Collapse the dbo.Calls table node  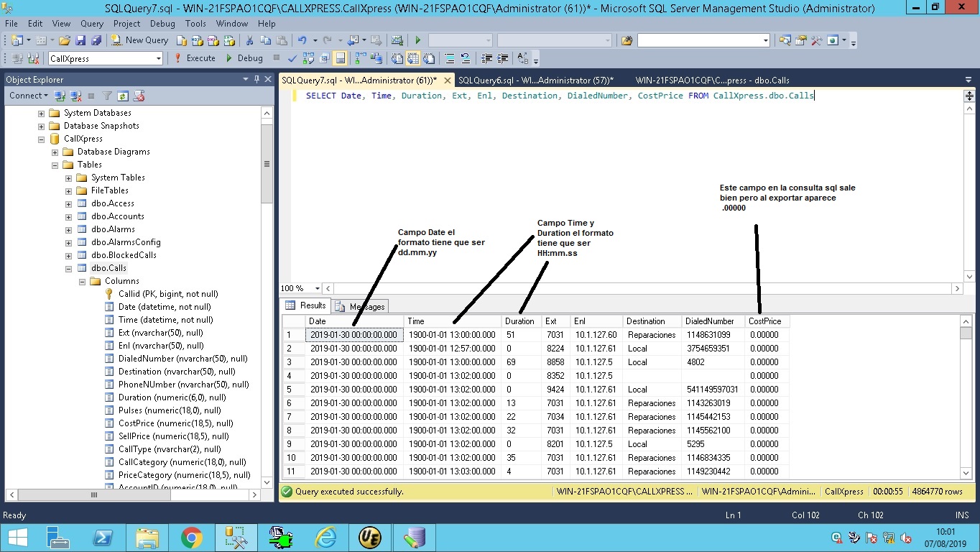point(68,268)
